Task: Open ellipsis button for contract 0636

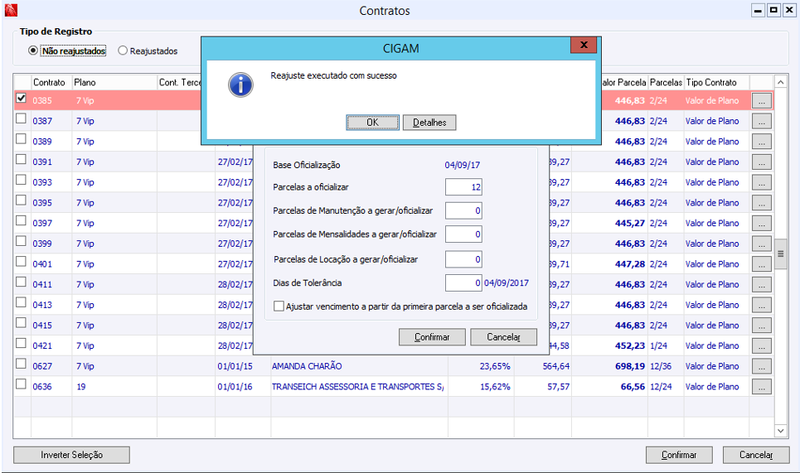Action: click(761, 387)
